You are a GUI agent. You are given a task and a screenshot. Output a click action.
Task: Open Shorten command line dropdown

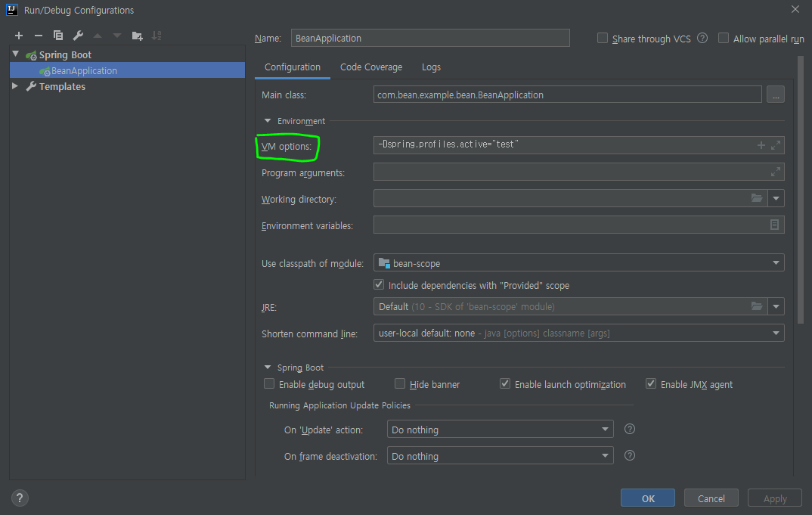pos(776,334)
